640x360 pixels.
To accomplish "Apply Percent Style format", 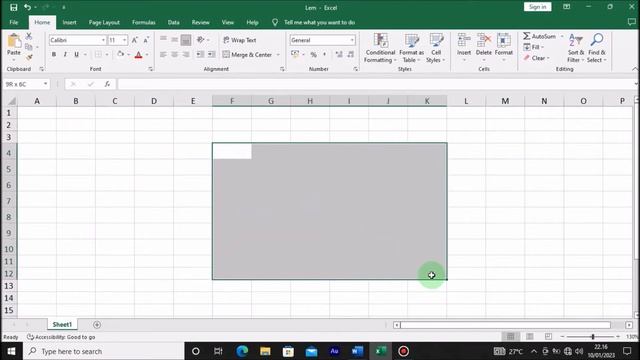I will tap(313, 54).
